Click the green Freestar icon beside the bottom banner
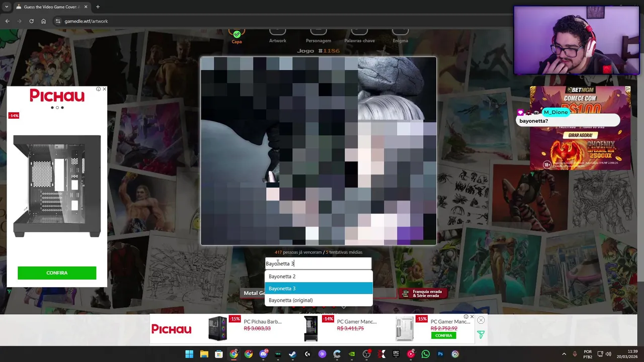Viewport: 644px width, 362px height. coord(480,334)
